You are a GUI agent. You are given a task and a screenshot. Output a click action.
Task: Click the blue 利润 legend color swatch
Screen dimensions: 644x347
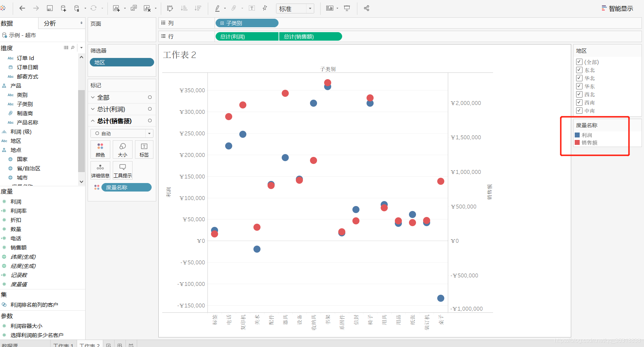click(x=577, y=135)
